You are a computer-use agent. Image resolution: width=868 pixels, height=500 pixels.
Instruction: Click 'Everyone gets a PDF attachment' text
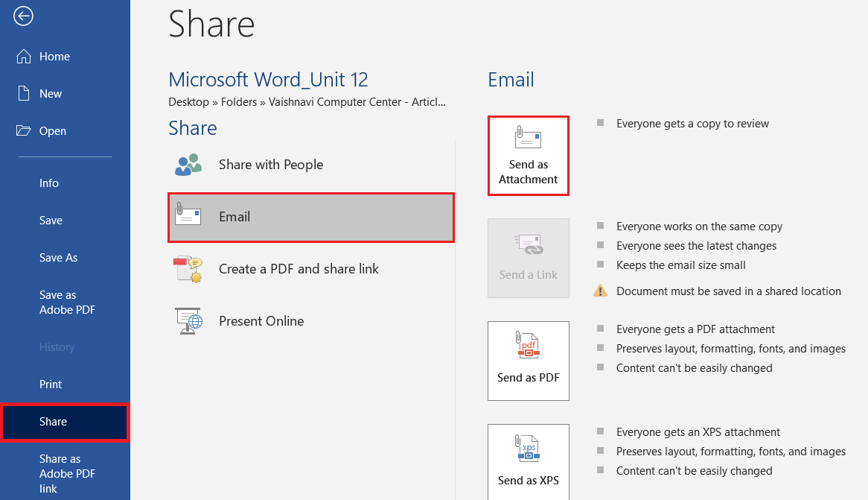pos(695,329)
